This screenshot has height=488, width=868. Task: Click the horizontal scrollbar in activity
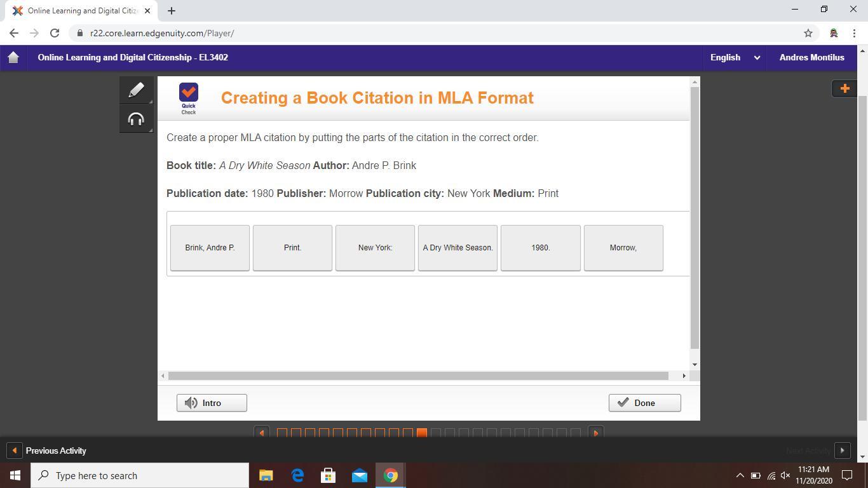pos(418,376)
